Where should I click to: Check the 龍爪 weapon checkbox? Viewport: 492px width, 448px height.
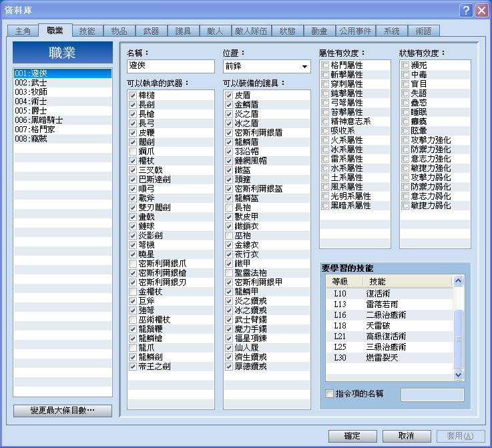[x=133, y=348]
